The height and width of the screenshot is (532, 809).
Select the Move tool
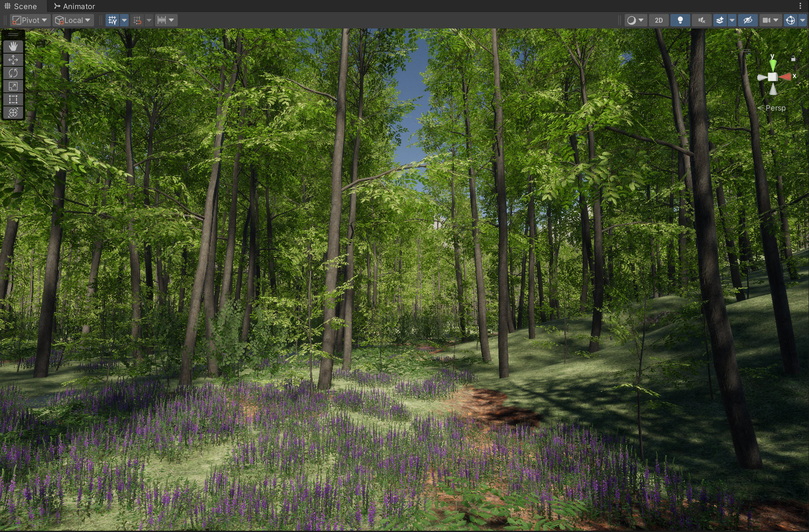click(x=13, y=60)
